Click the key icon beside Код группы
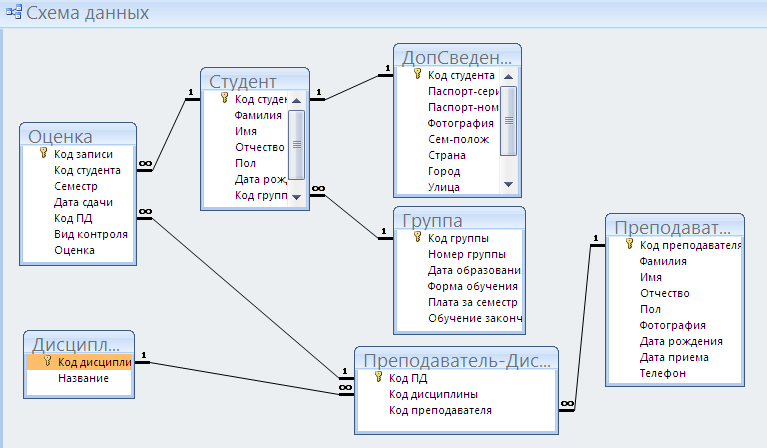This screenshot has width=767, height=448. click(417, 237)
